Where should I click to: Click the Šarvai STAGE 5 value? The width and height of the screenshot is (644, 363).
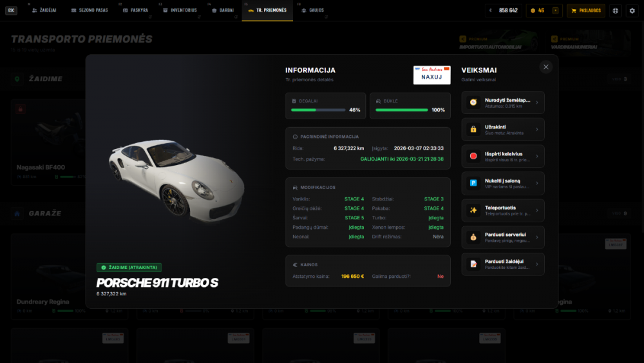[354, 218]
